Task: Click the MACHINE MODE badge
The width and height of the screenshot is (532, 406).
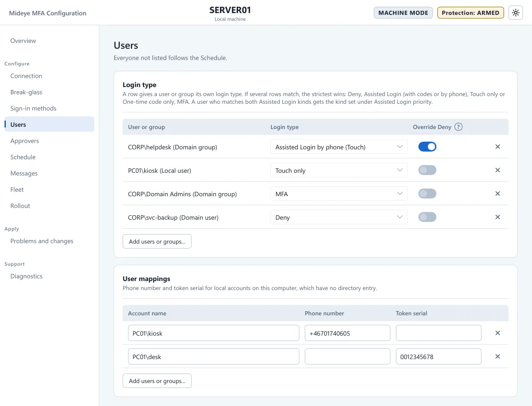Action: 403,13
